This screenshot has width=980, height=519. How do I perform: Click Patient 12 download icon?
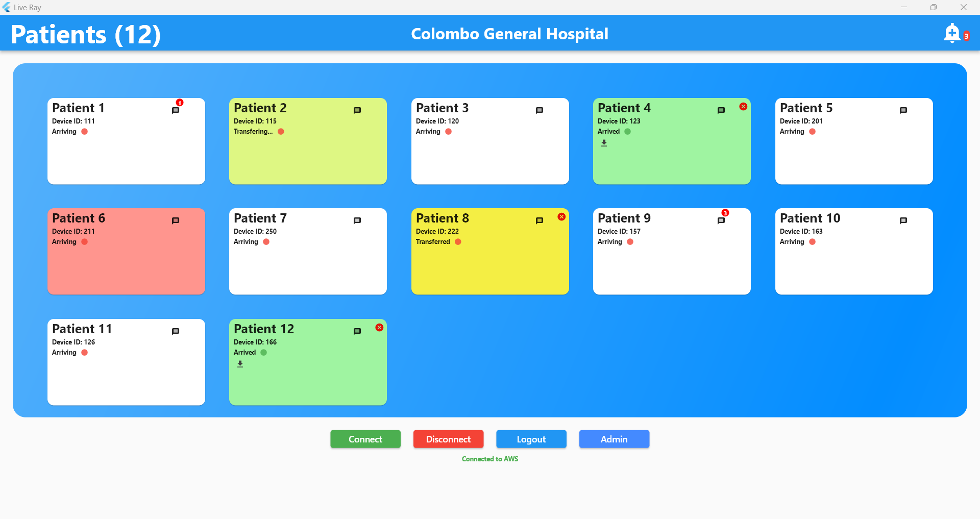240,364
